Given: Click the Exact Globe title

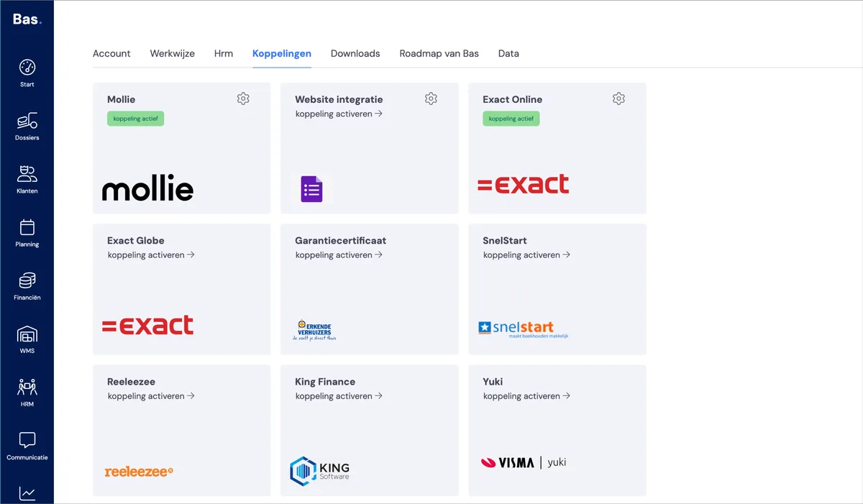Looking at the screenshot, I should pyautogui.click(x=135, y=240).
